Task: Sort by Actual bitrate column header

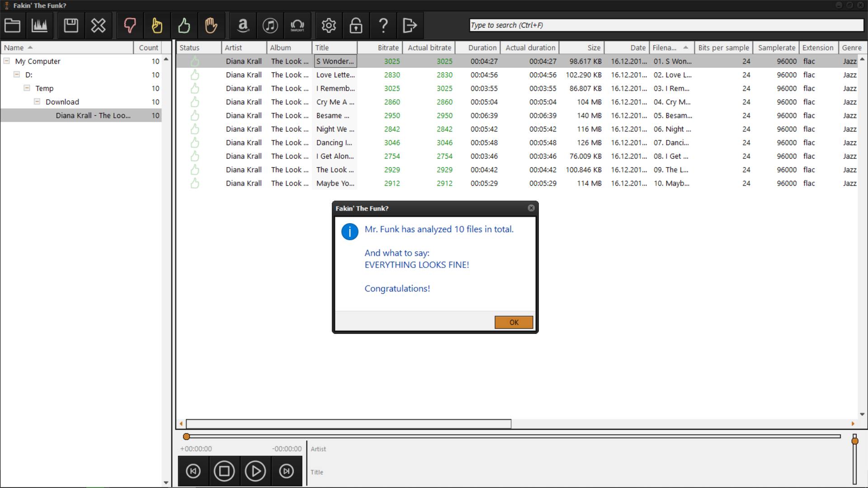Action: click(x=429, y=47)
